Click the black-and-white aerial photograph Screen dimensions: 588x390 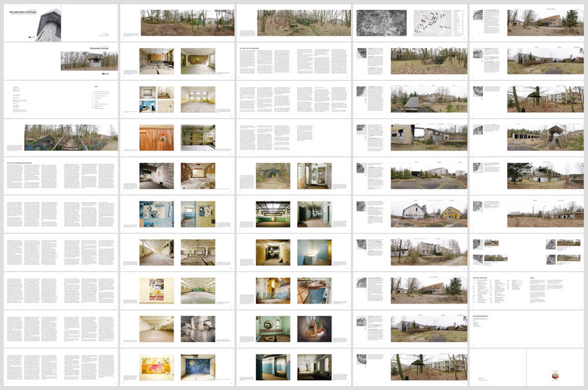coord(375,22)
